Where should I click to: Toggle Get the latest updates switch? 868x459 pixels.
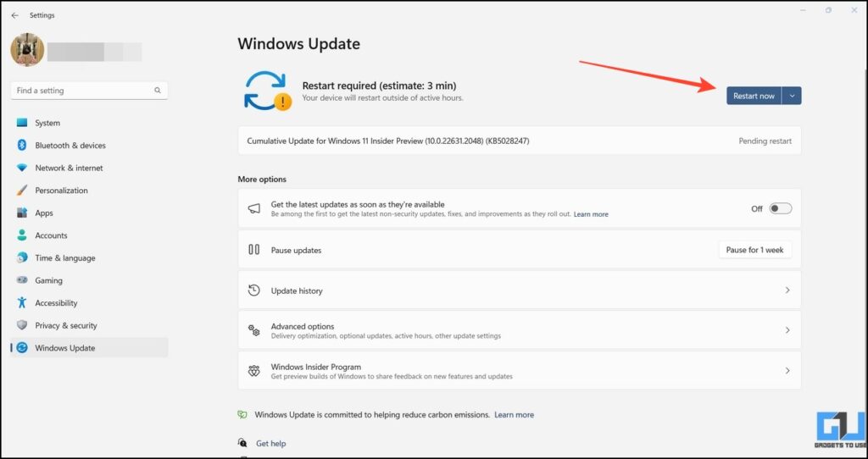point(781,208)
